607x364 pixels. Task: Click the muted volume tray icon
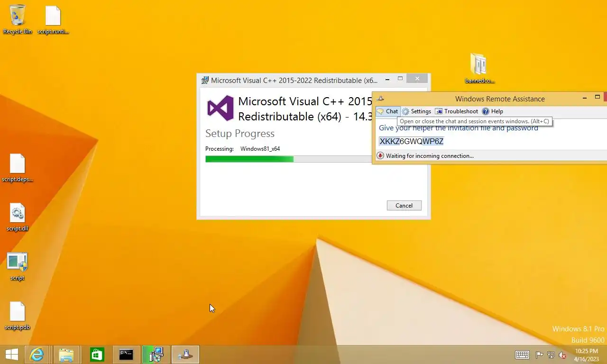562,355
